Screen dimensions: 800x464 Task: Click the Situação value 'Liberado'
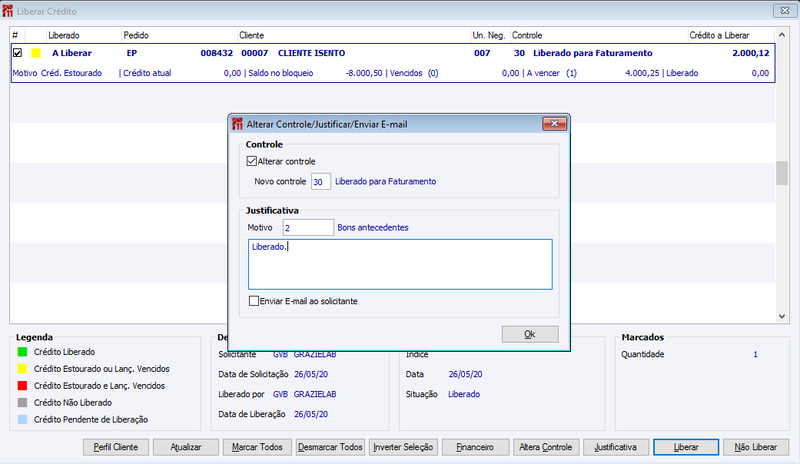coord(464,394)
